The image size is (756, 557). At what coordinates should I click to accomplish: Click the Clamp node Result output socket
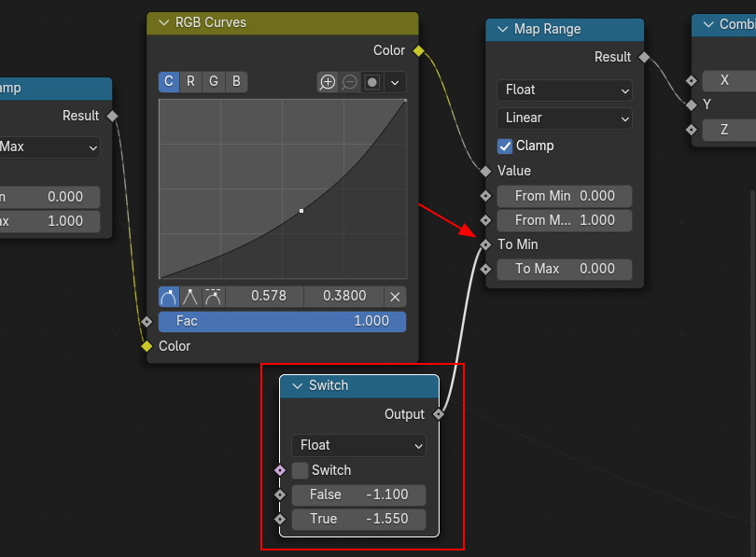[x=112, y=116]
